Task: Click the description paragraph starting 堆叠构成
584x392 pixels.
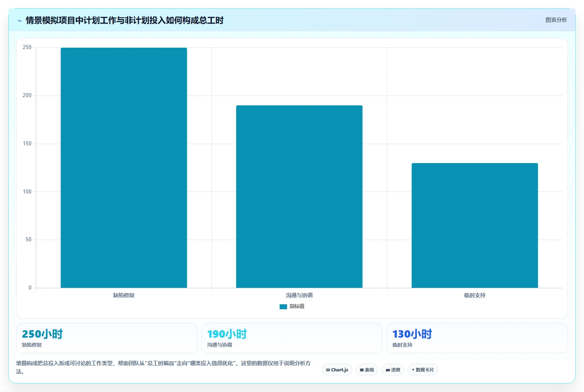Action: tap(164, 367)
